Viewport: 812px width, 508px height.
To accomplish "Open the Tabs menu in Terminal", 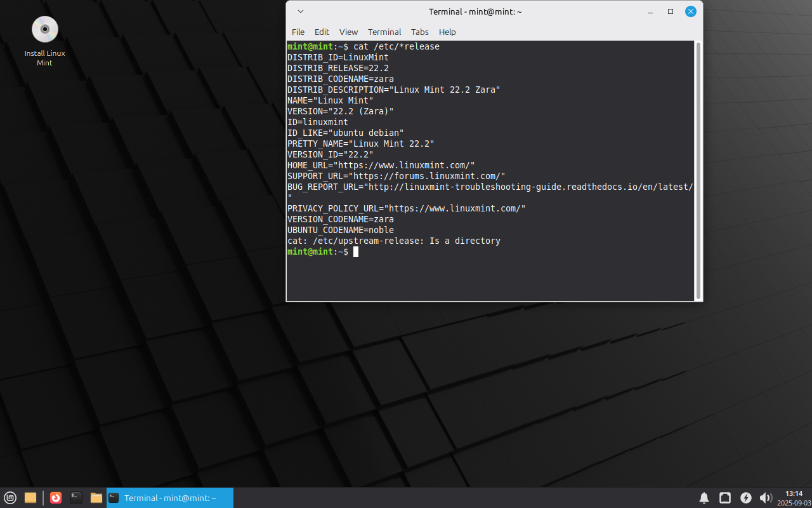I will point(420,32).
